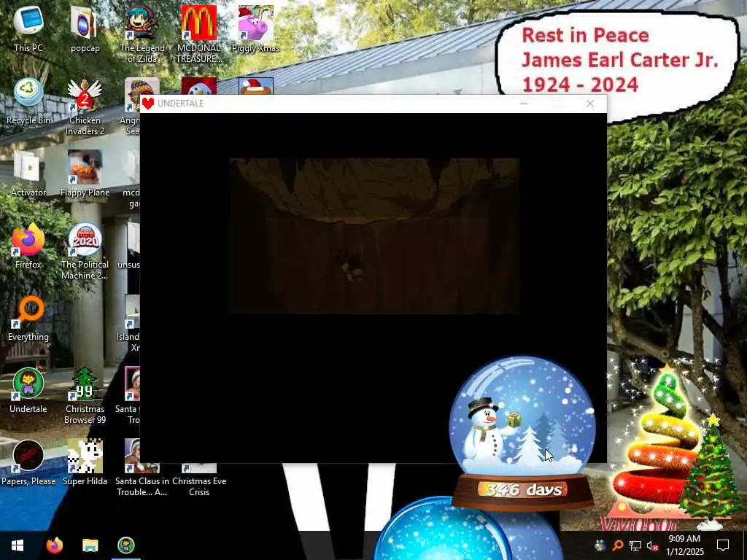Image resolution: width=747 pixels, height=560 pixels.
Task: Open the popcap desktop shortcut
Action: tap(85, 28)
